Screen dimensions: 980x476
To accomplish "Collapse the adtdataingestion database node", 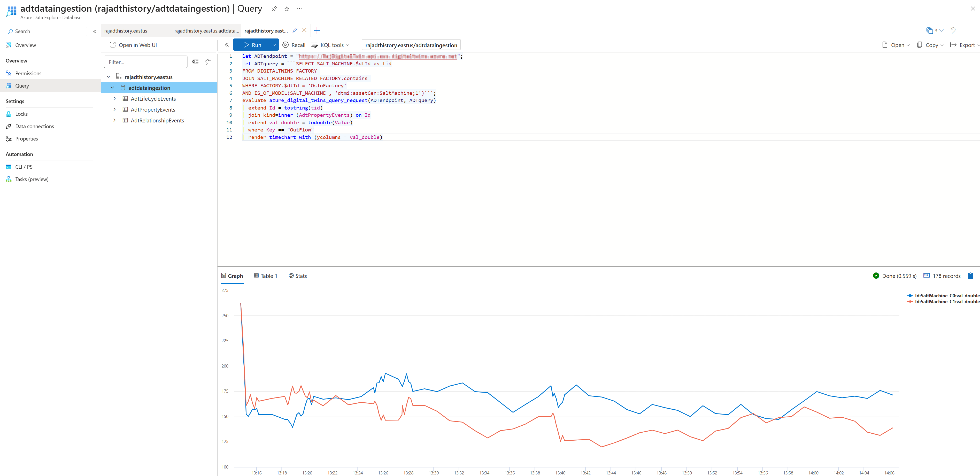I will 112,88.
